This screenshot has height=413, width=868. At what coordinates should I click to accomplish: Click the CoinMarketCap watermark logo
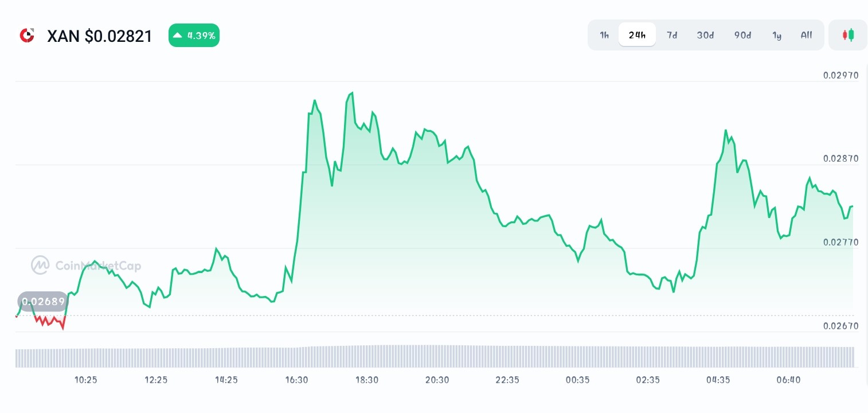[x=40, y=265]
